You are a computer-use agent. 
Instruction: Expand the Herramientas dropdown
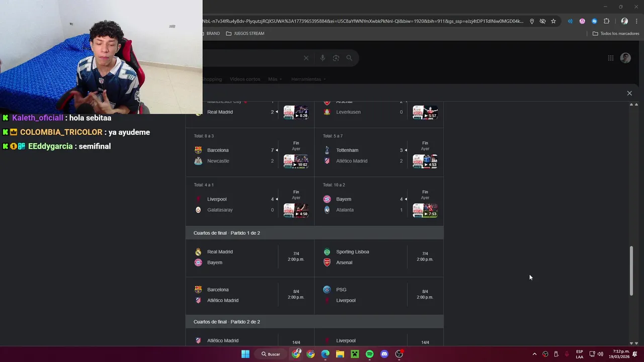[308, 79]
